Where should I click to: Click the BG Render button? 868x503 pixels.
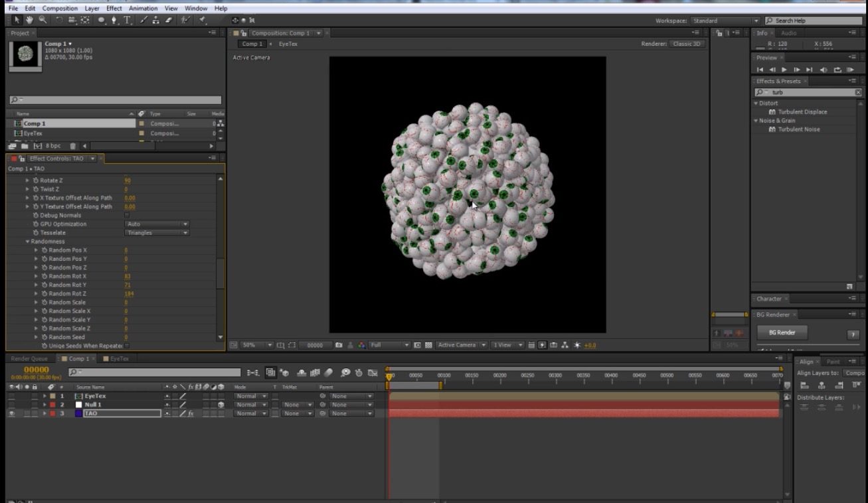tap(782, 332)
